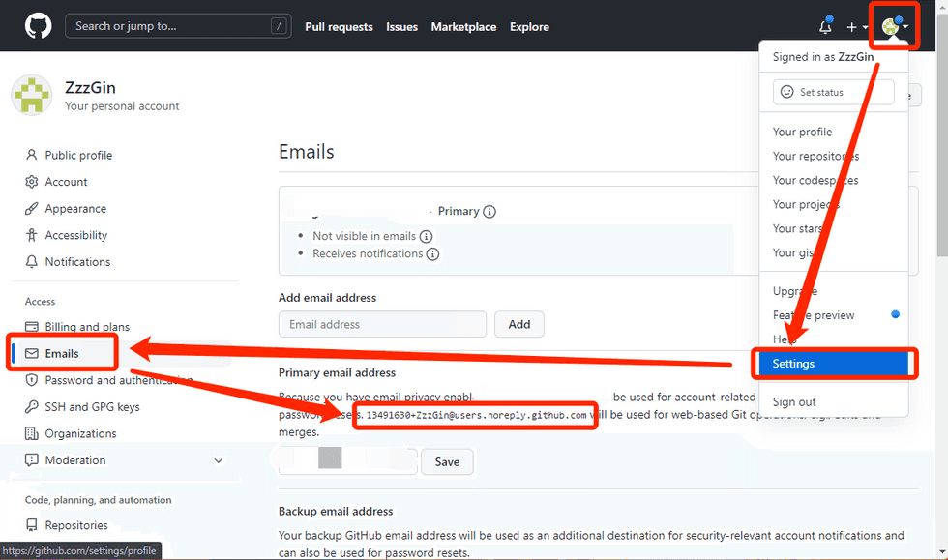Open the plus create-new dropdown
Image resolution: width=948 pixels, height=560 pixels.
pyautogui.click(x=857, y=27)
